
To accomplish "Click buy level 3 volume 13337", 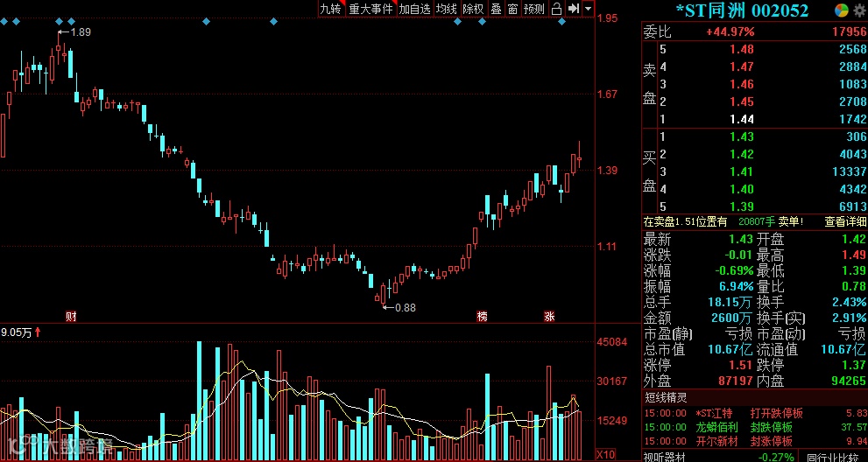I will (849, 171).
